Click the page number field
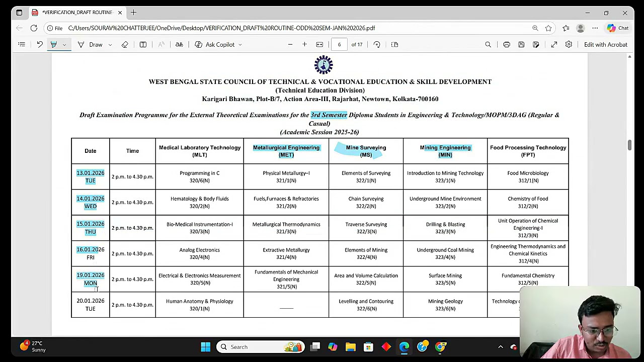Image resolution: width=644 pixels, height=362 pixels. click(x=339, y=45)
